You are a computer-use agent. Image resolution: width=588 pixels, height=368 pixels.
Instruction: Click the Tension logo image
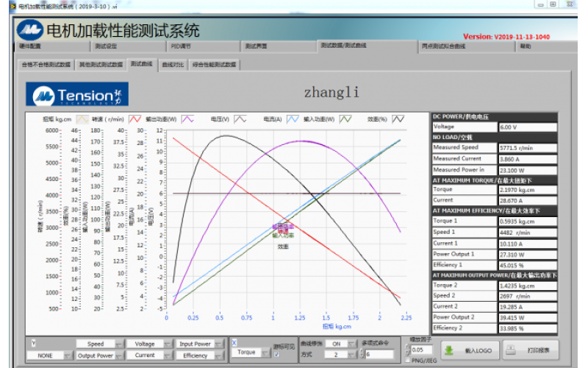pyautogui.click(x=79, y=94)
